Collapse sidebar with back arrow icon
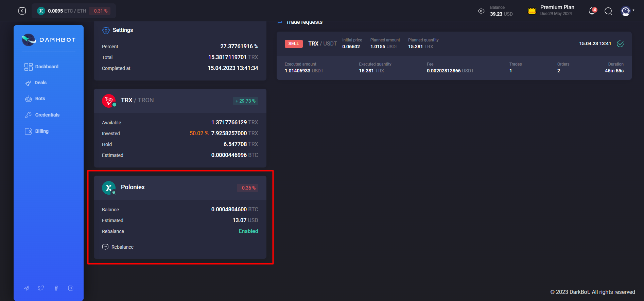Image resolution: width=644 pixels, height=301 pixels. tap(22, 11)
